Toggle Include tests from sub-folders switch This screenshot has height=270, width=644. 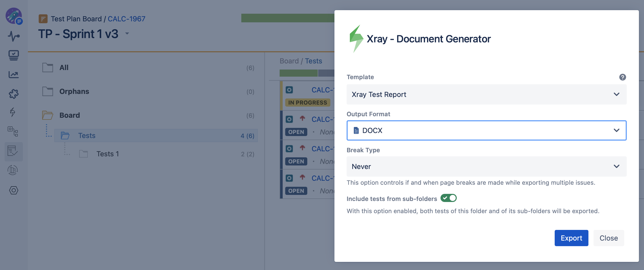(x=449, y=198)
